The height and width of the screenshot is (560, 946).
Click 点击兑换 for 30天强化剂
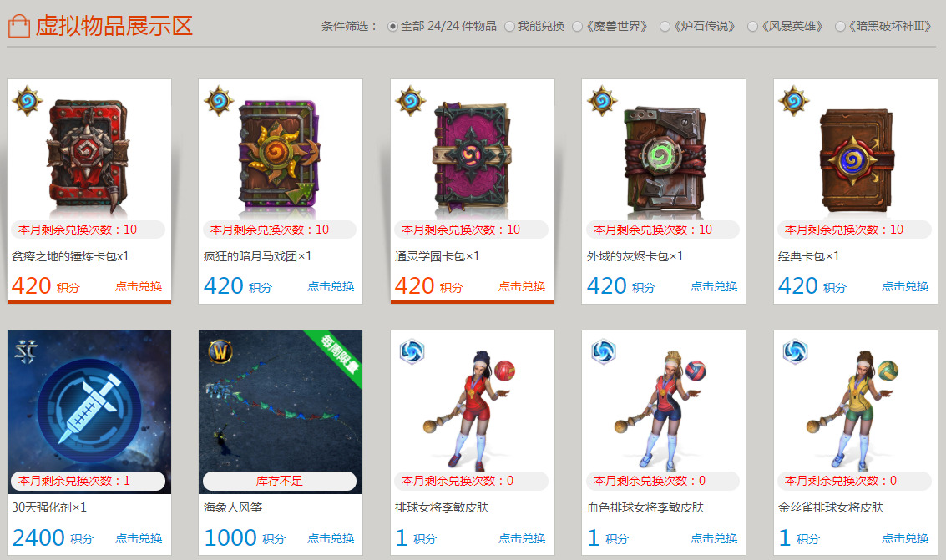(139, 538)
